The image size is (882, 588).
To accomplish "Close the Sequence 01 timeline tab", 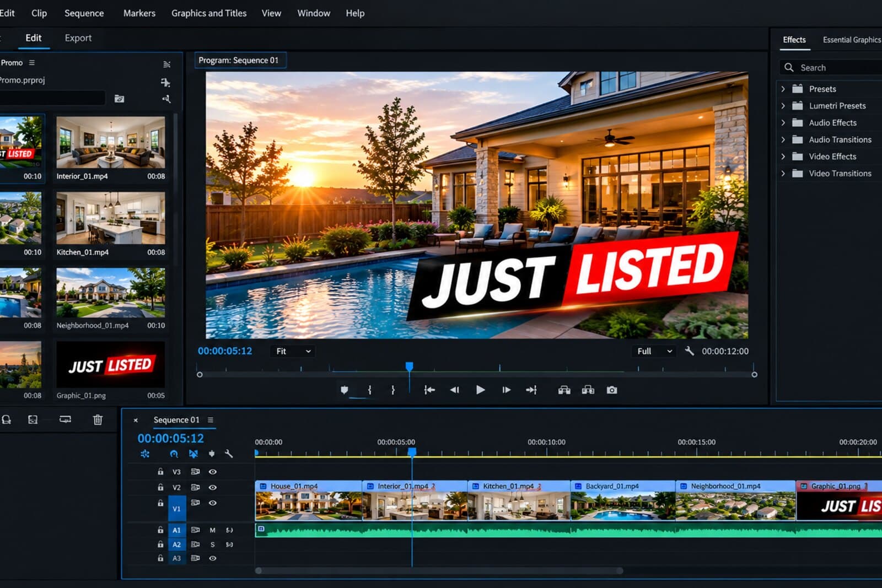I will click(136, 420).
